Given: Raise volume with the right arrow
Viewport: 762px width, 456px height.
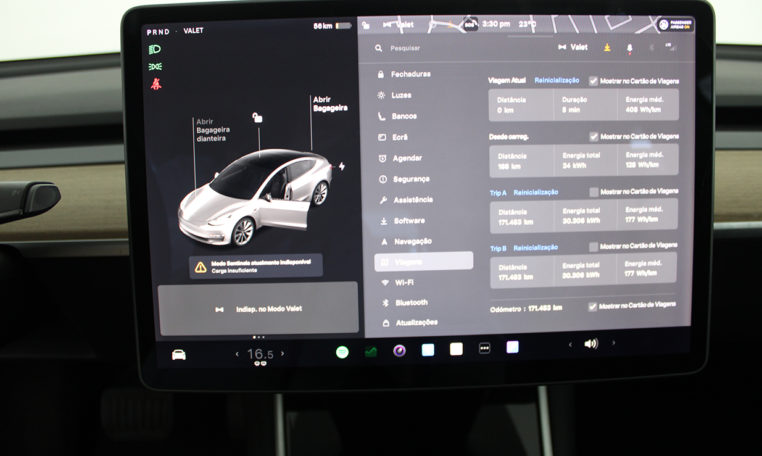Looking at the screenshot, I should (x=614, y=343).
